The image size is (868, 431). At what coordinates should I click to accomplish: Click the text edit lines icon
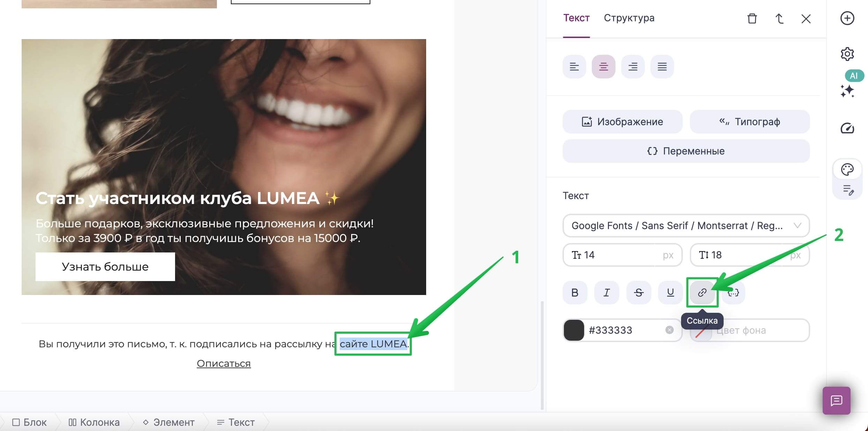tap(848, 190)
